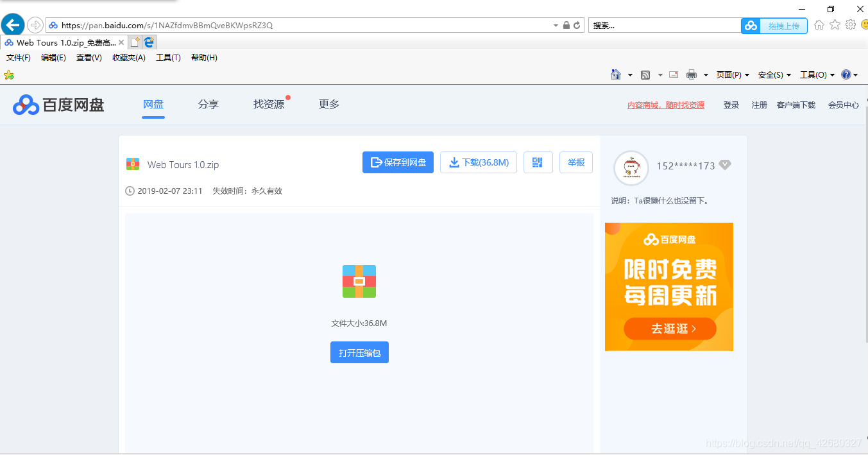Image resolution: width=868 pixels, height=455 pixels.
Task: Click the 百度网盘 logo in the header
Action: [58, 105]
